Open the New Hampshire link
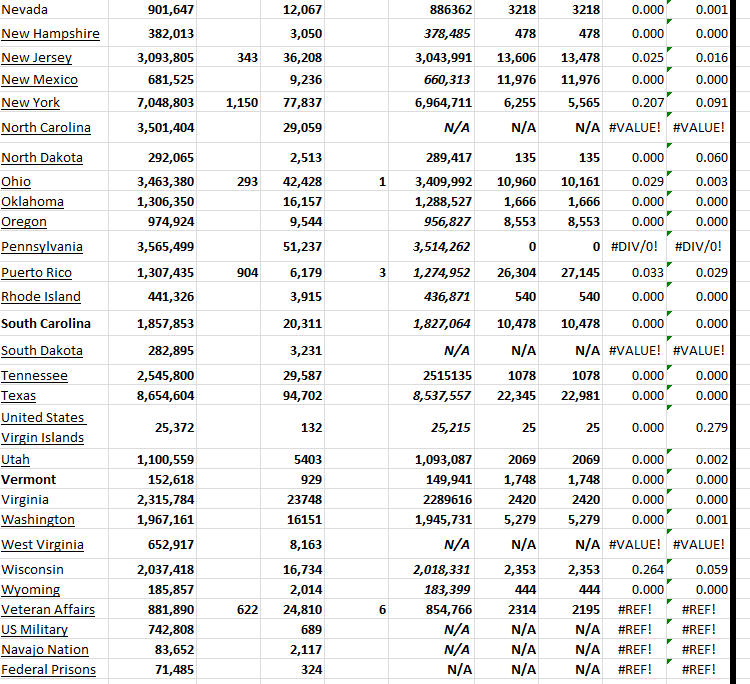 point(50,34)
